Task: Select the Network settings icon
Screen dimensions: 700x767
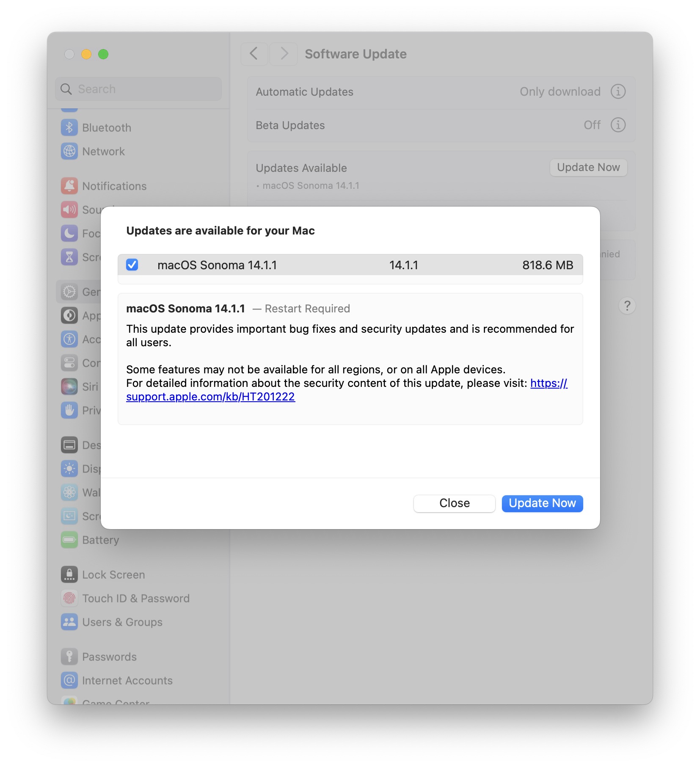Action: point(69,151)
